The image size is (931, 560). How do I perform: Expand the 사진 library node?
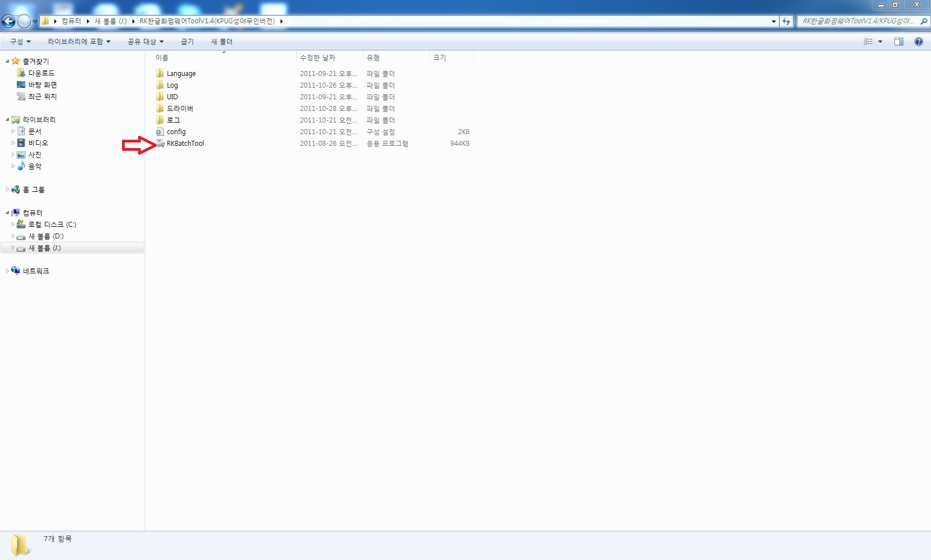13,155
